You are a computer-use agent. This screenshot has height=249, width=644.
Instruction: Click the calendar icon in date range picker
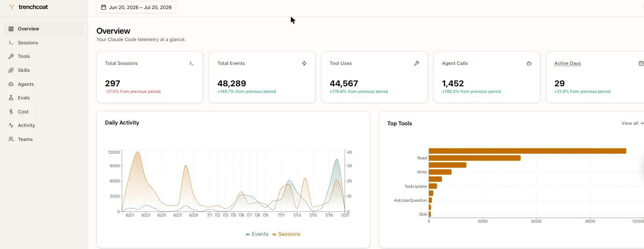[x=103, y=7]
